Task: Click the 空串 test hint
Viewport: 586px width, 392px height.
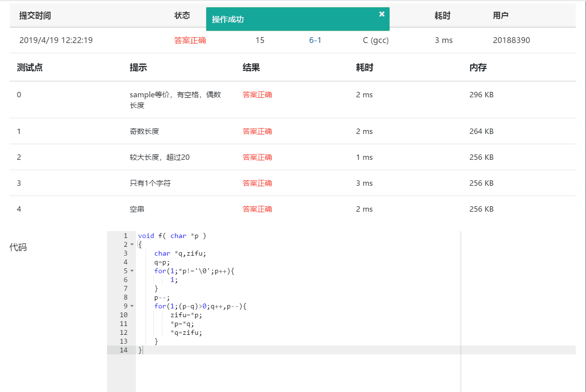Action: click(137, 209)
